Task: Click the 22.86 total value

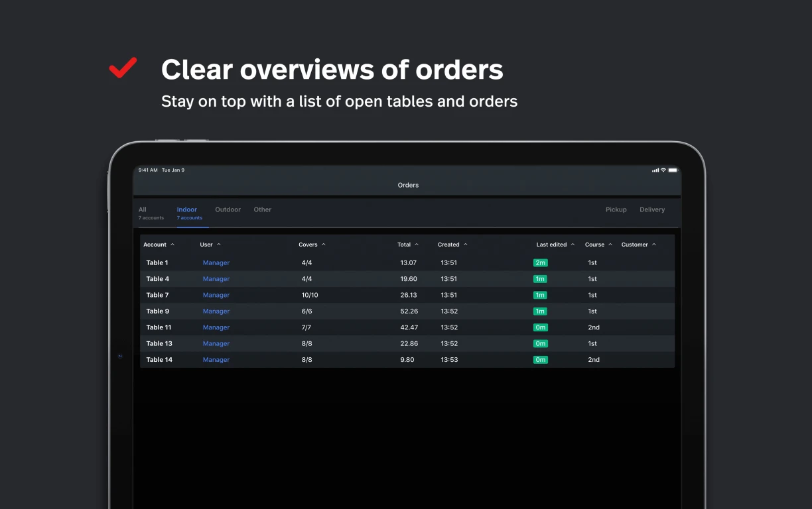Action: 409,344
